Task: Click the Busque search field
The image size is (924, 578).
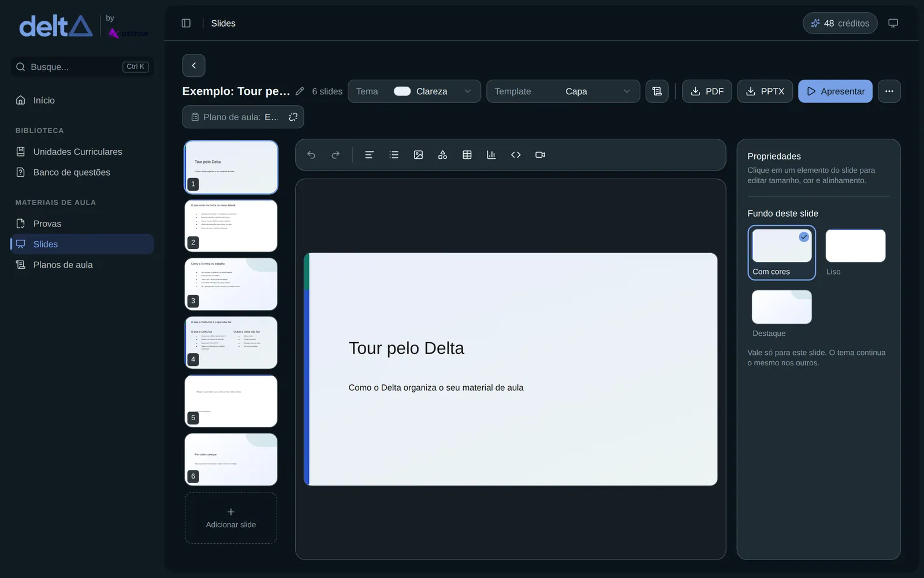Action: (x=82, y=66)
